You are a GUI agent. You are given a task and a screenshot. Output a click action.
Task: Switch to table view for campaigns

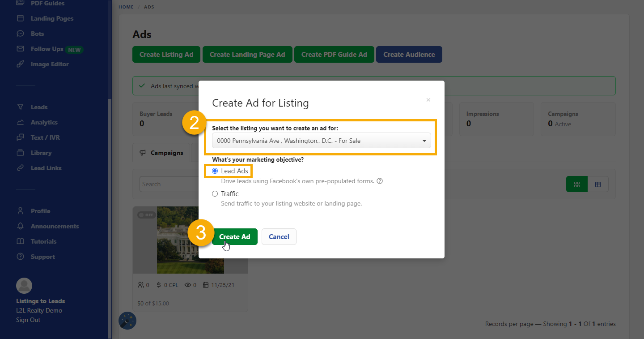[x=598, y=184]
